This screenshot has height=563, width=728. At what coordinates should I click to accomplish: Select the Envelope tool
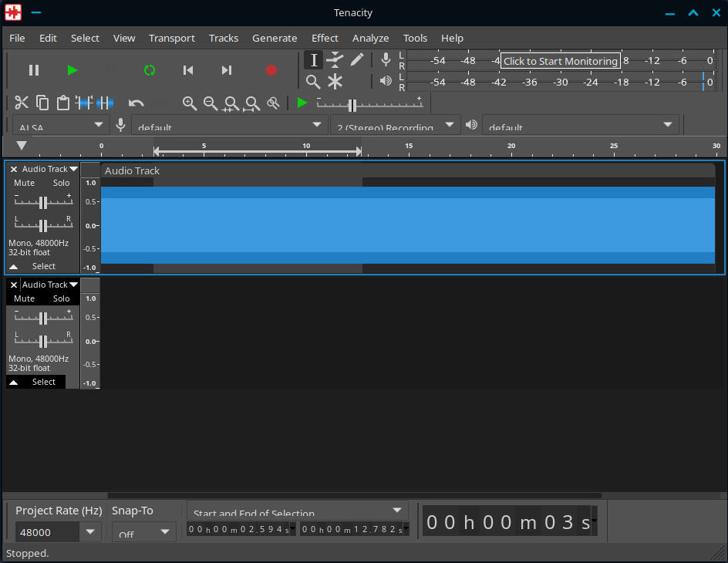click(x=335, y=59)
